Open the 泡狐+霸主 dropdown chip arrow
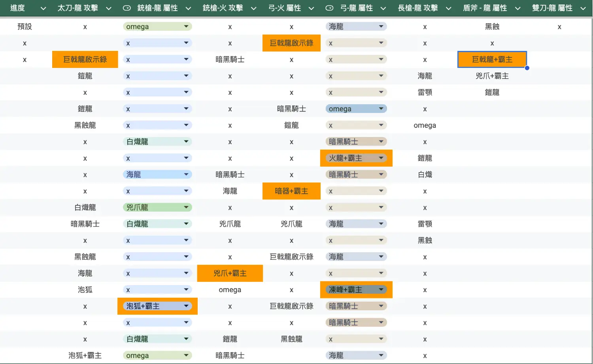The image size is (593, 364). 186,306
